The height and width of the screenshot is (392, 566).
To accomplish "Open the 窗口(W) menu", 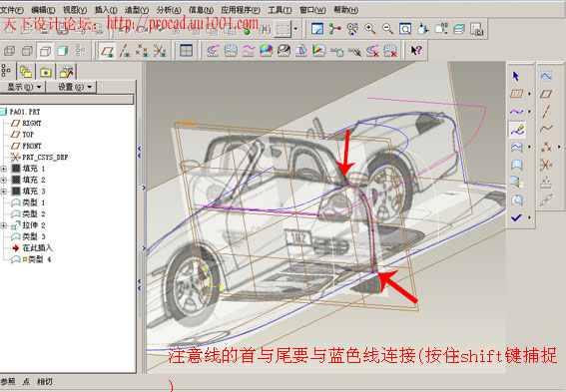I will pos(312,10).
